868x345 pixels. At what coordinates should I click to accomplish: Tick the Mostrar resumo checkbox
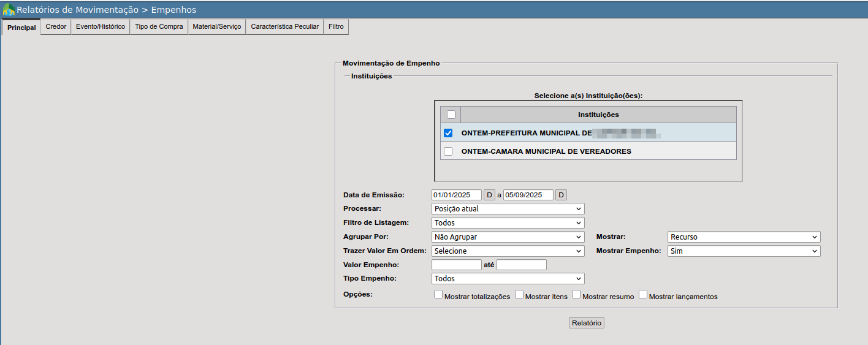click(x=576, y=294)
